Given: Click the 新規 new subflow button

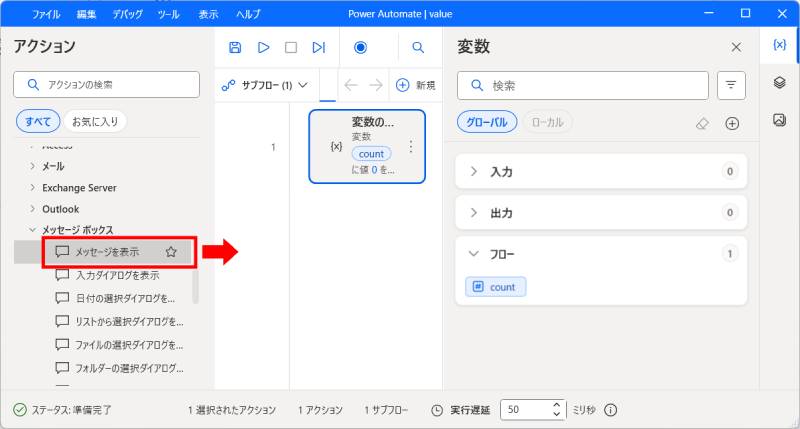Looking at the screenshot, I should coord(416,85).
